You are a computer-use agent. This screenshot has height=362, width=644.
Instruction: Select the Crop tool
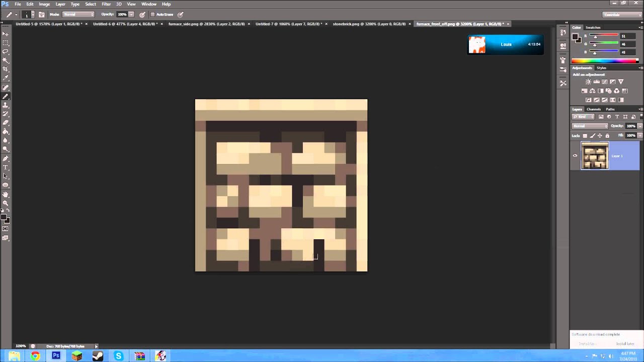coord(6,69)
